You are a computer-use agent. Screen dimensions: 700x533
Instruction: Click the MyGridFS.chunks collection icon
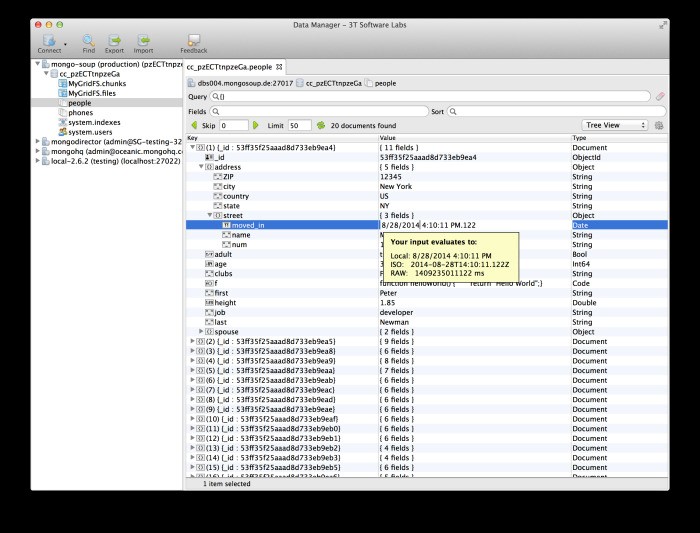(x=62, y=83)
